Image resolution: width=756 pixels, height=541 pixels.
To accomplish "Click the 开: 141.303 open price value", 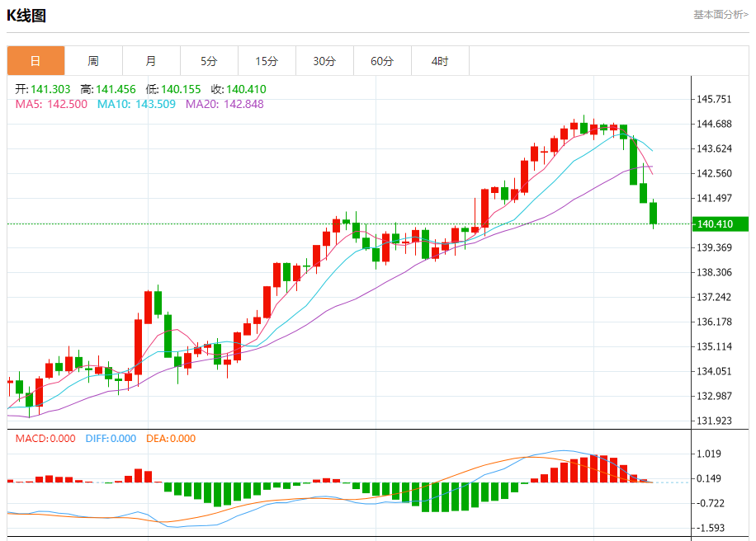I will tap(42, 89).
